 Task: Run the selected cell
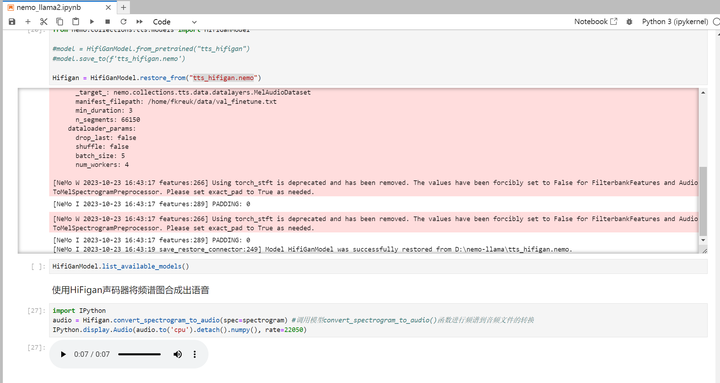92,22
